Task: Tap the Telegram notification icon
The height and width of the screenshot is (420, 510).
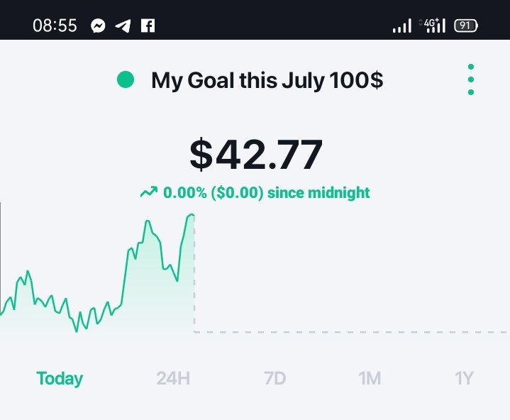Action: (123, 26)
